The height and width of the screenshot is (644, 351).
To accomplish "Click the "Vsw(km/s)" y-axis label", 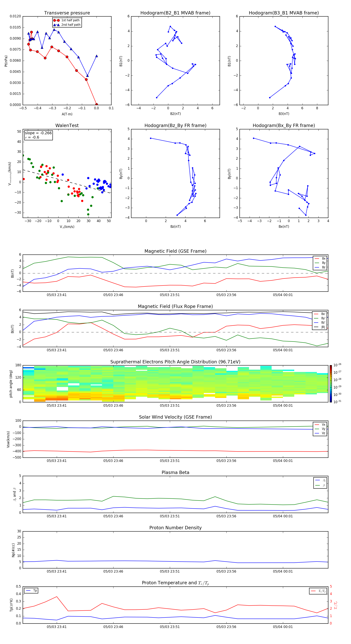I will tap(8, 439).
